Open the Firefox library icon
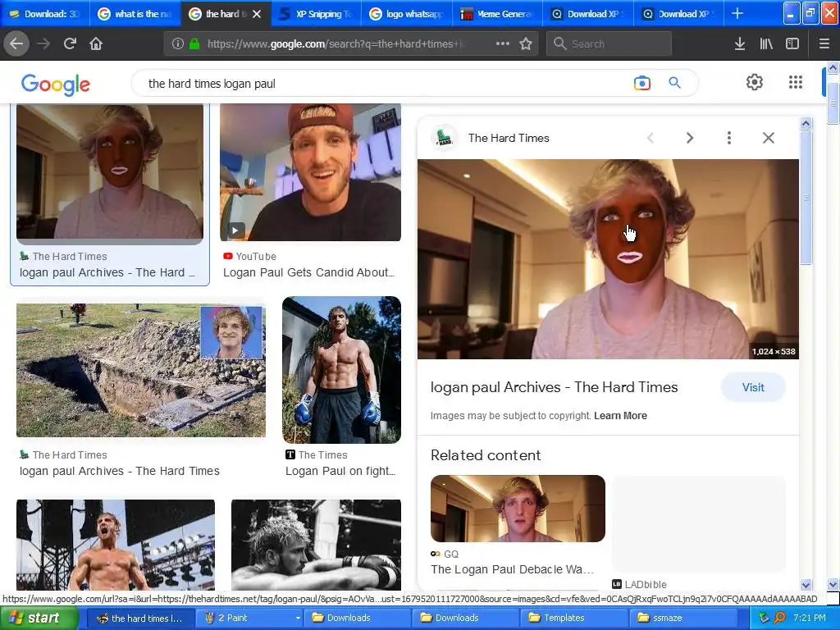 766,44
